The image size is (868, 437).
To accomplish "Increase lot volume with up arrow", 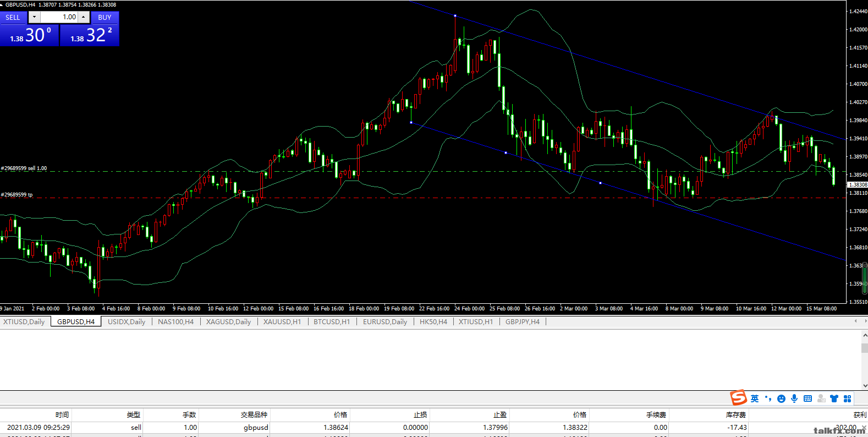I will [84, 17].
